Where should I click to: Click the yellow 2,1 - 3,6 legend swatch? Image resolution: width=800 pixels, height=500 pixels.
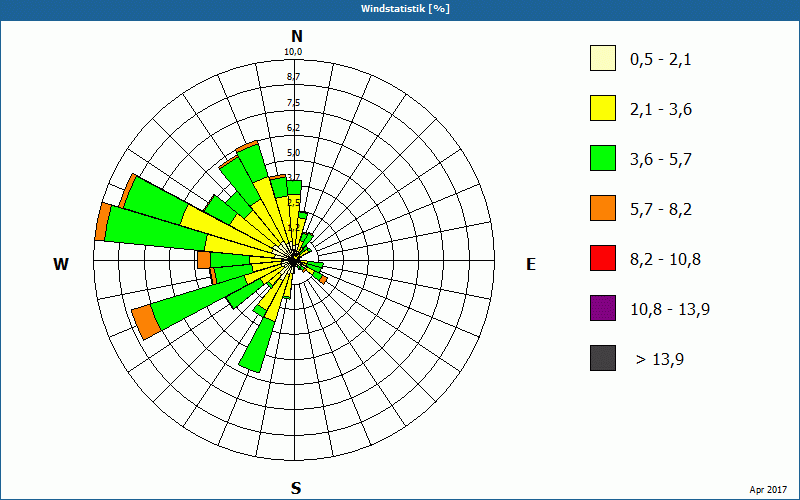[603, 108]
